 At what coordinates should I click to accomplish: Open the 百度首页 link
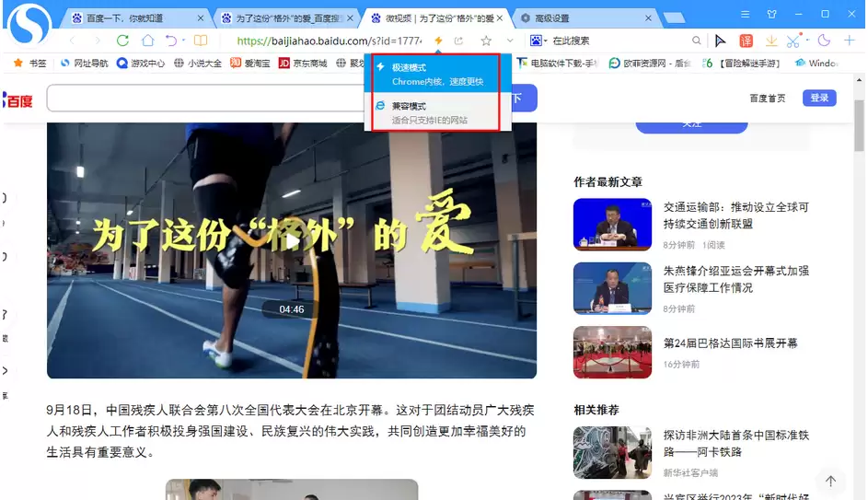[x=768, y=98]
